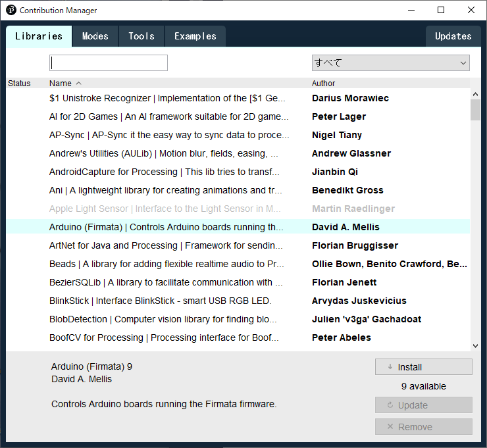Select Andrew's Utilities (AULib) library
Image resolution: width=487 pixels, height=448 pixels.
238,153
